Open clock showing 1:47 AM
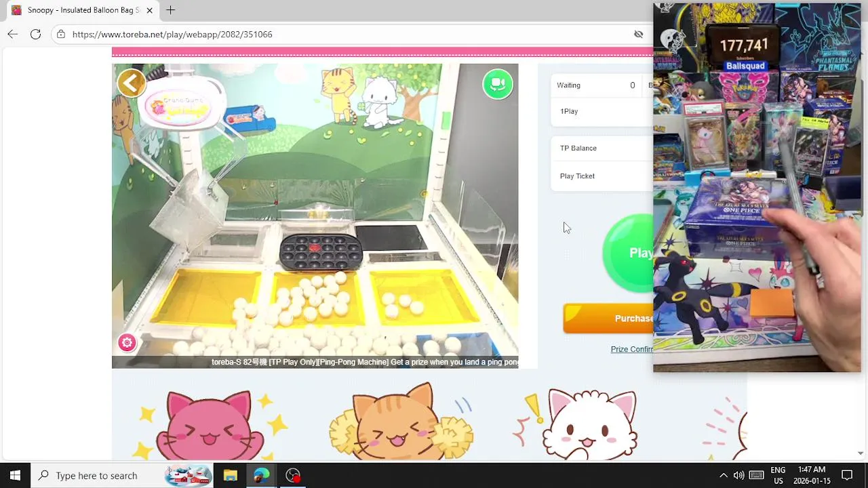 [x=812, y=475]
